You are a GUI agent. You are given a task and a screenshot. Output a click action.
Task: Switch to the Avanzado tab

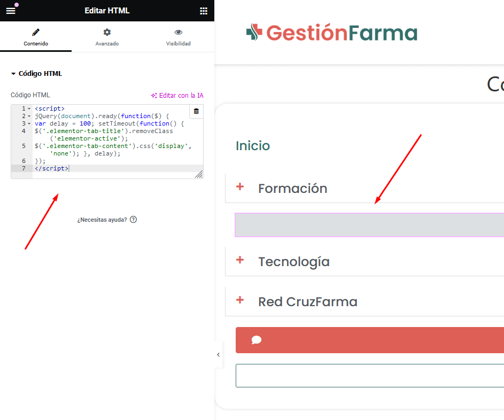coord(107,37)
